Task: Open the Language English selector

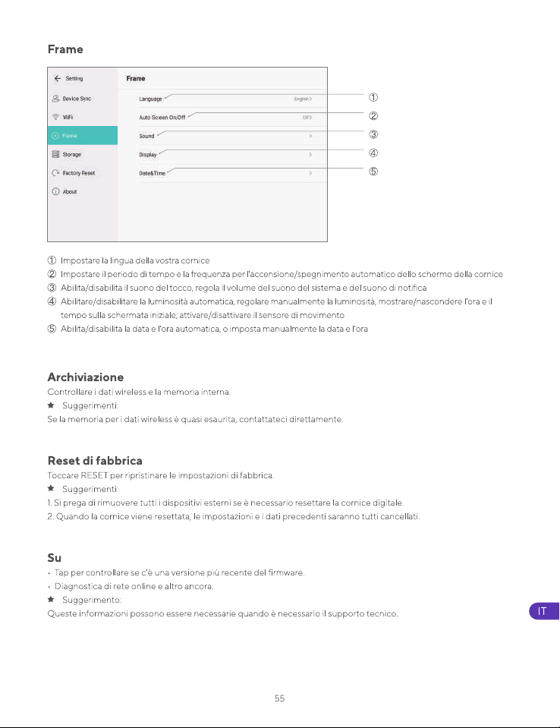Action: pyautogui.click(x=303, y=99)
